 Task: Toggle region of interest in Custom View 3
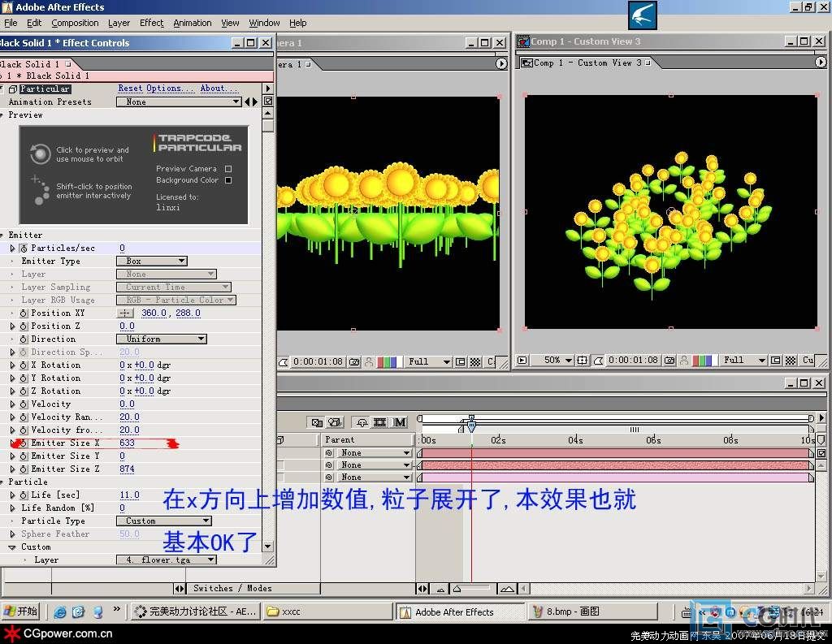(x=776, y=361)
